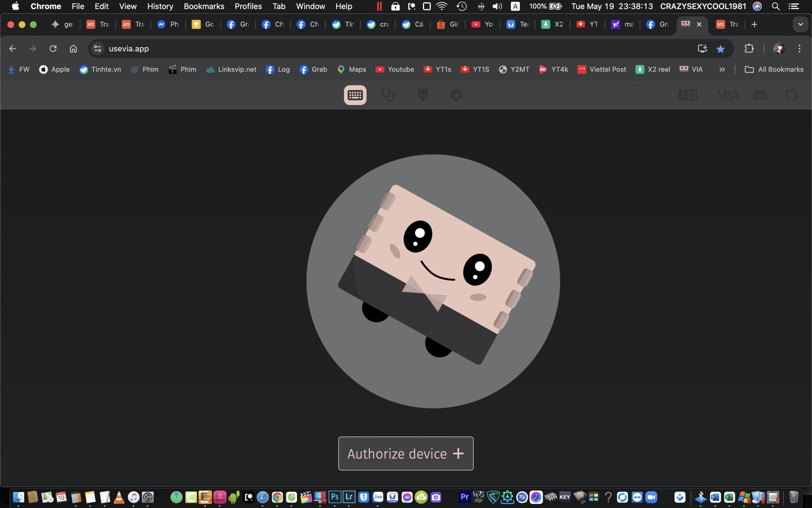This screenshot has height=508, width=812.
Task: Open the VIA logo link in header
Action: [x=728, y=95]
